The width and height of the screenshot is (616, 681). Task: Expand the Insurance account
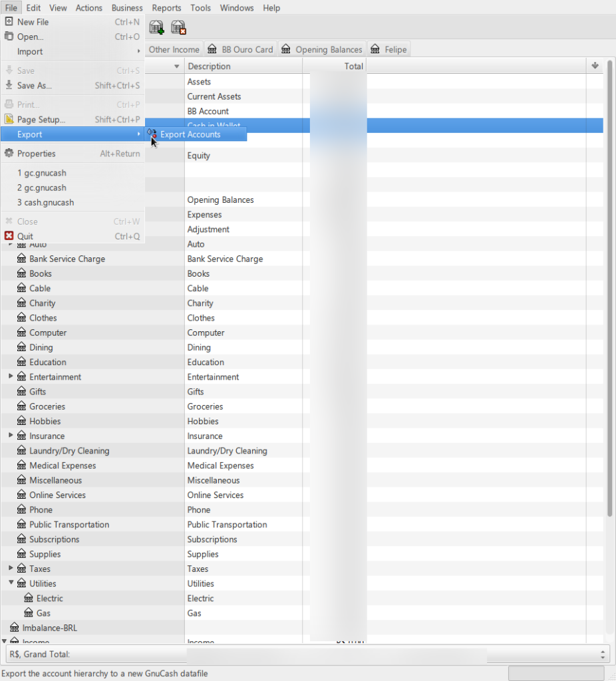(11, 435)
